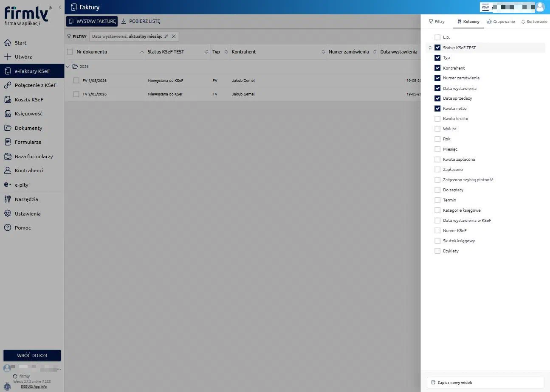Enable the Numer KSeF column checkbox
The image size is (550, 392).
[437, 231]
